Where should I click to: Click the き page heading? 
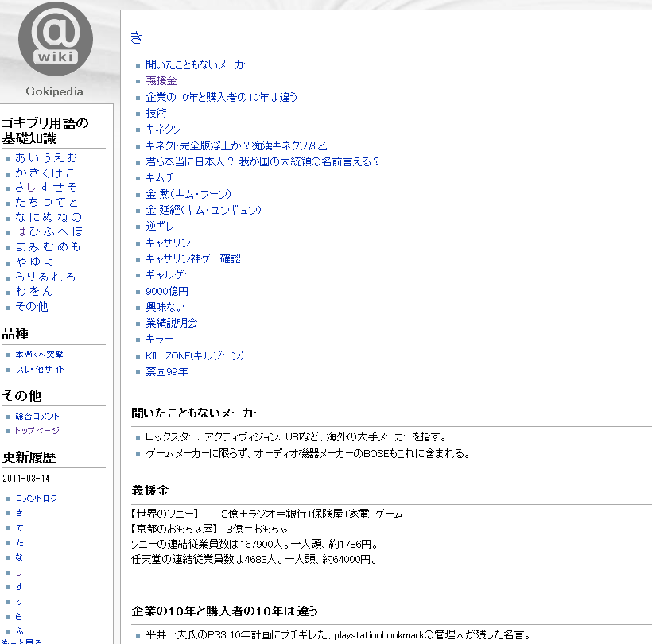click(137, 37)
